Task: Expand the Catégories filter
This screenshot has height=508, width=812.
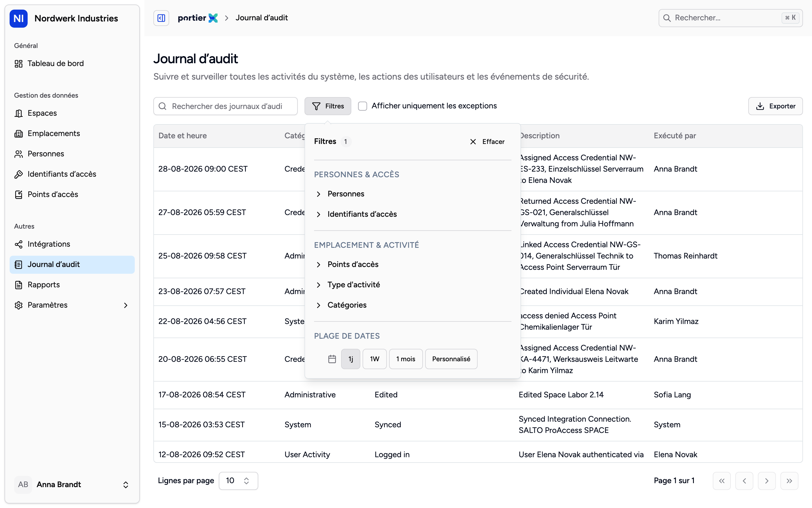Action: (412, 305)
